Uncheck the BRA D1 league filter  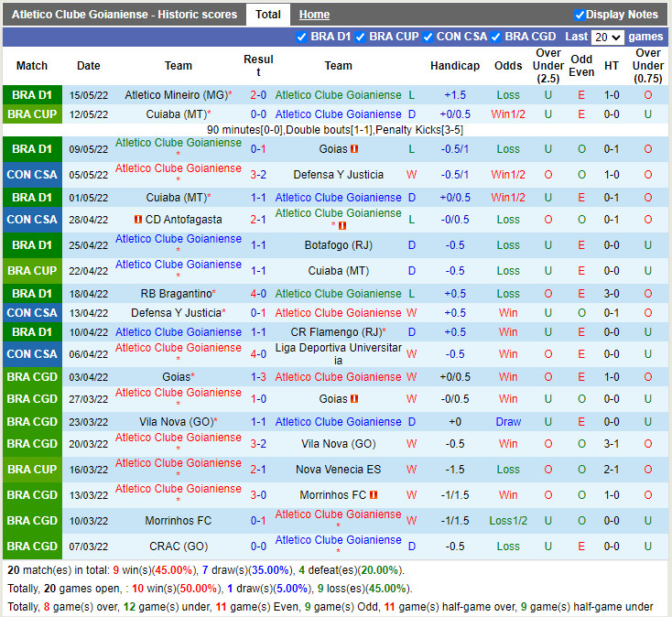pos(302,38)
